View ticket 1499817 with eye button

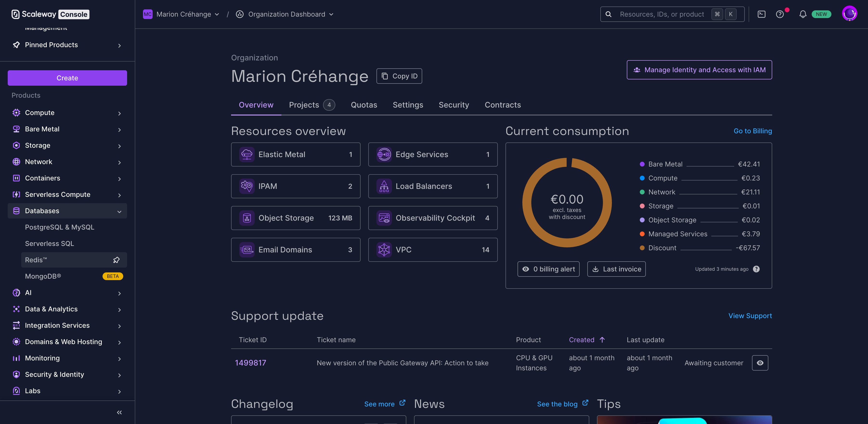click(x=760, y=363)
